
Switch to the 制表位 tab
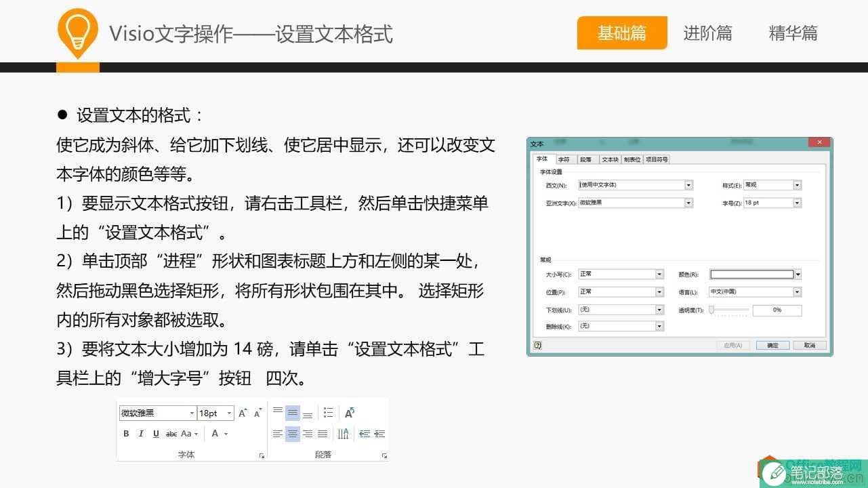[x=632, y=160]
